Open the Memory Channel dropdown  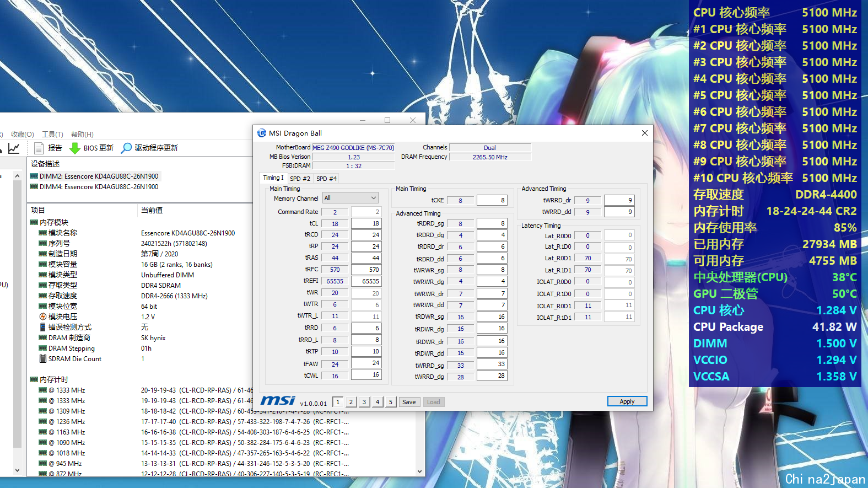click(x=351, y=198)
